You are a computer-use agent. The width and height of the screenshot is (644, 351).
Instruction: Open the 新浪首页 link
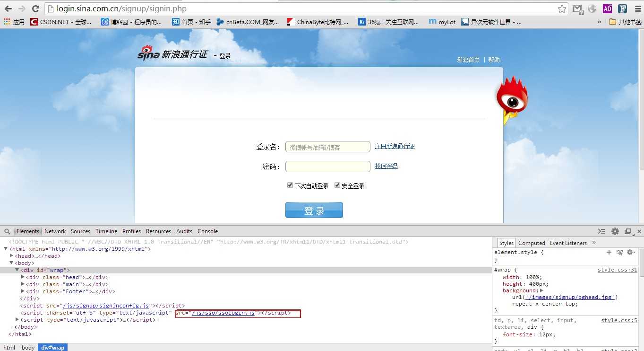(x=468, y=60)
